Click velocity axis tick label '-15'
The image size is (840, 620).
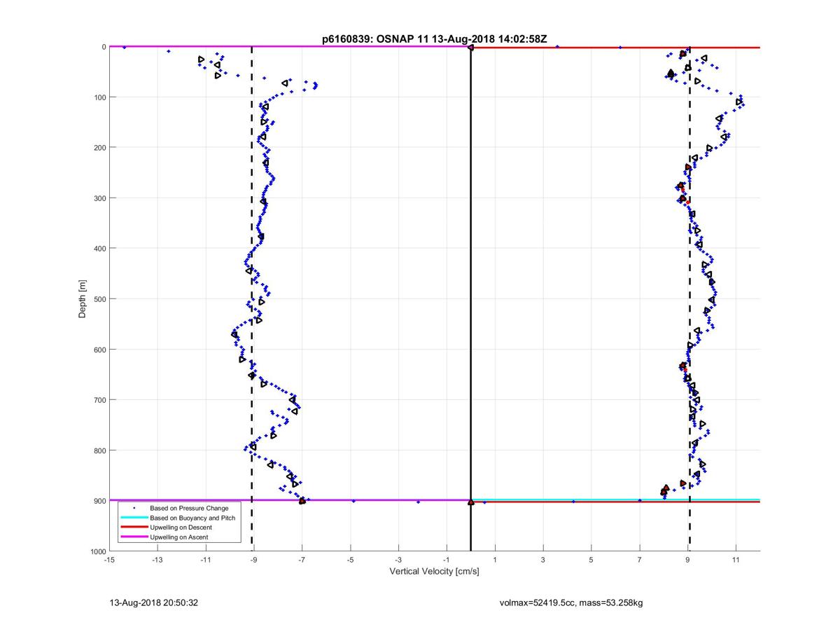[109, 560]
